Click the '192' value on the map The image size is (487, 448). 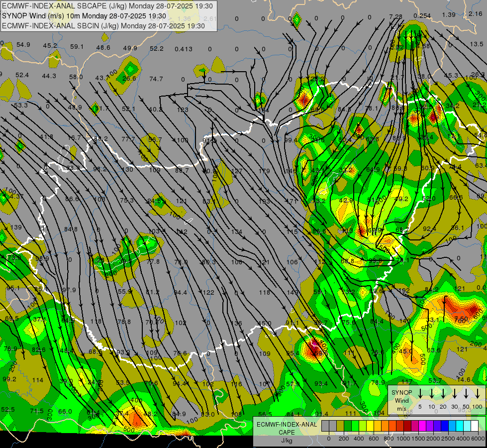[404, 291]
